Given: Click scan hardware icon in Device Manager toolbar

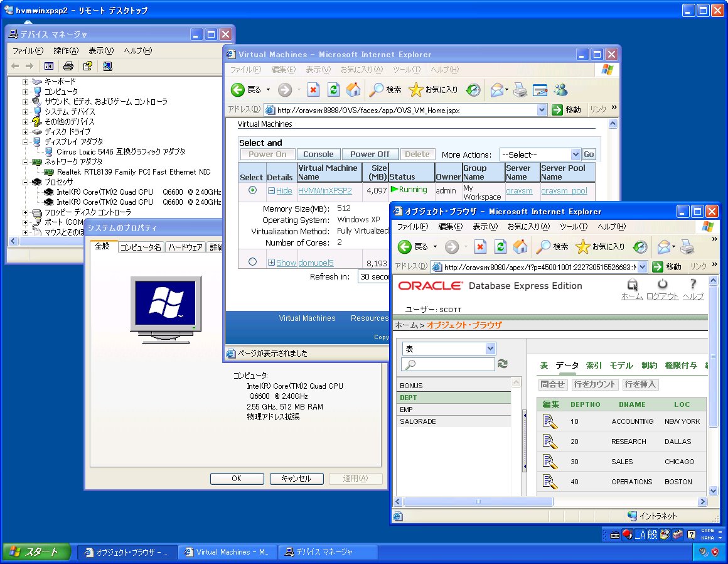Looking at the screenshot, I should 107,67.
